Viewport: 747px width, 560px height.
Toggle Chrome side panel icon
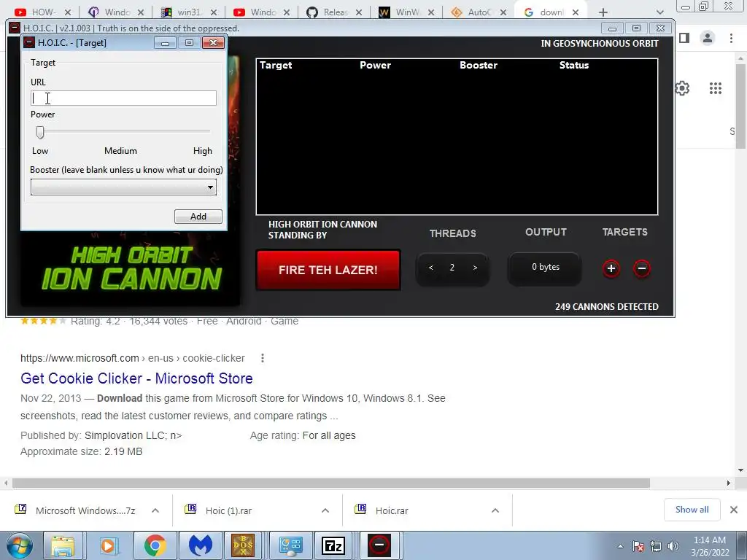click(684, 38)
